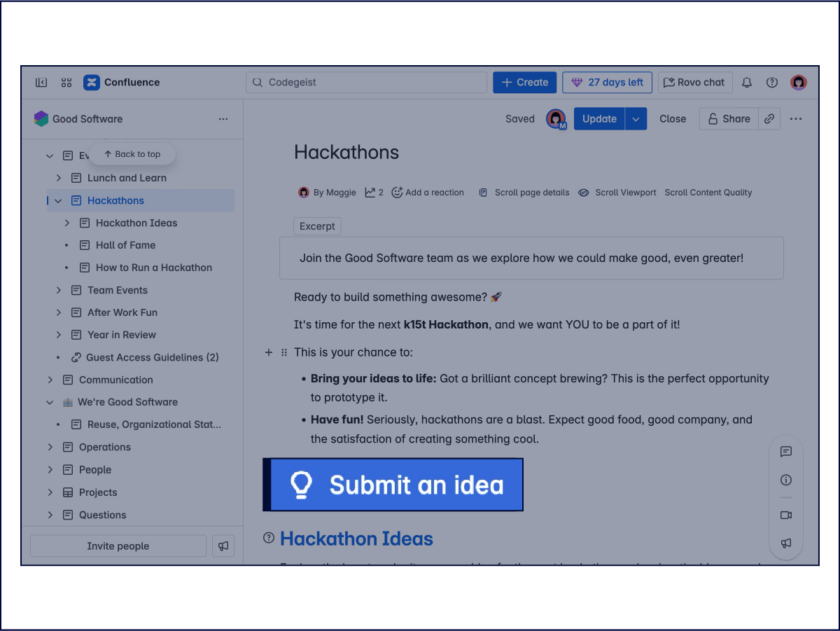
Task: Click megaphone icon next to Invite people
Action: tap(223, 546)
